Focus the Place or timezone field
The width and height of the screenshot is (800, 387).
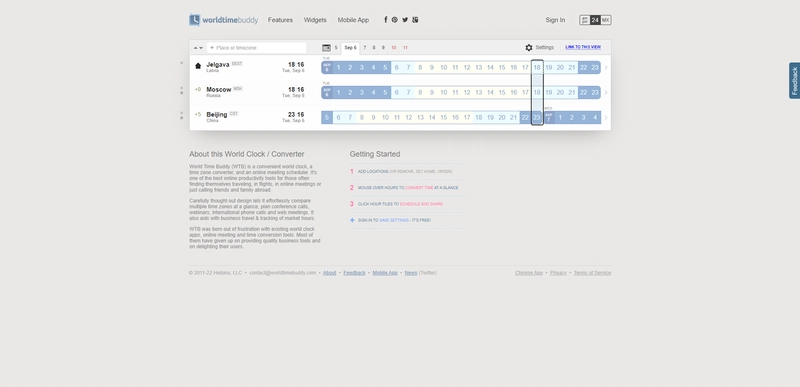(257, 48)
